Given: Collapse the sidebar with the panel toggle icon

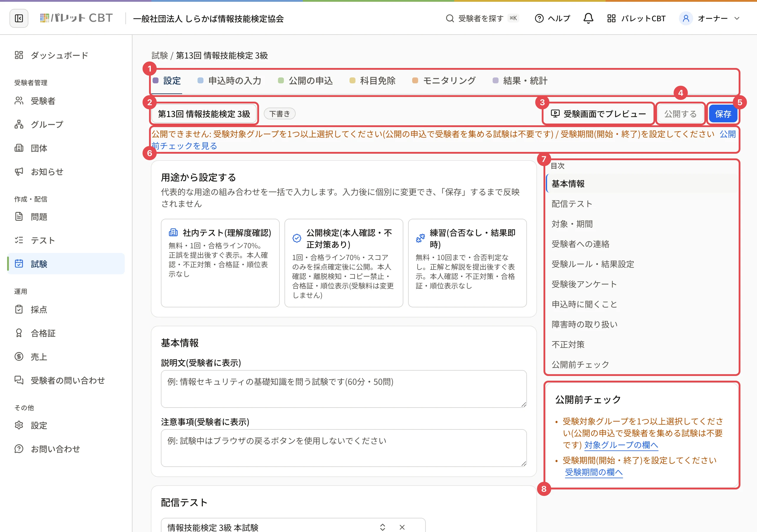Looking at the screenshot, I should 19,18.
